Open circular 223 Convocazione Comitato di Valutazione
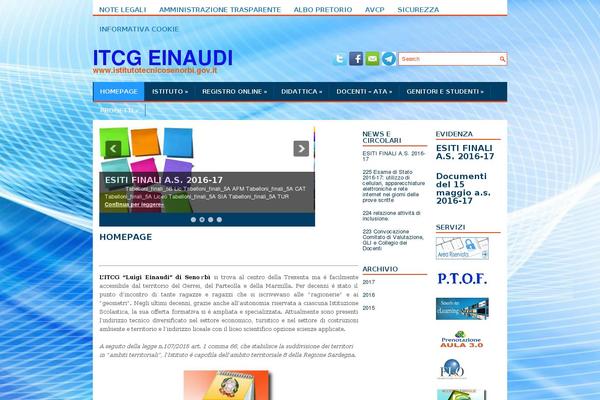600x400 pixels. 393,240
